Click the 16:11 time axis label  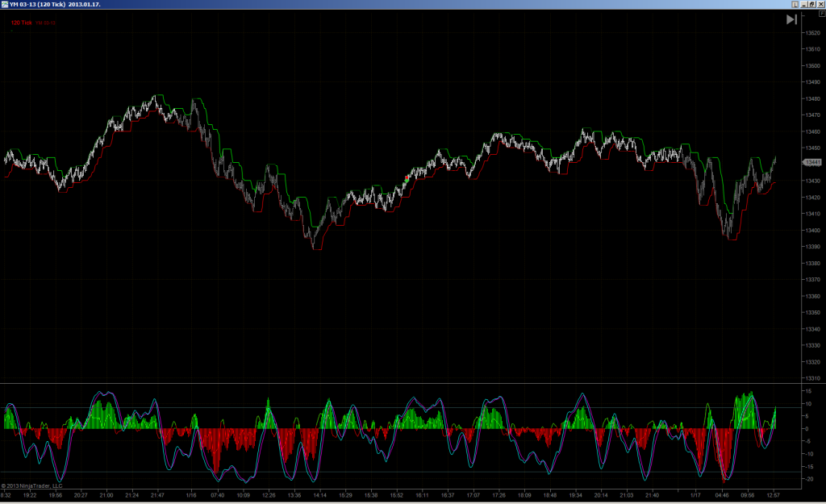pos(422,495)
